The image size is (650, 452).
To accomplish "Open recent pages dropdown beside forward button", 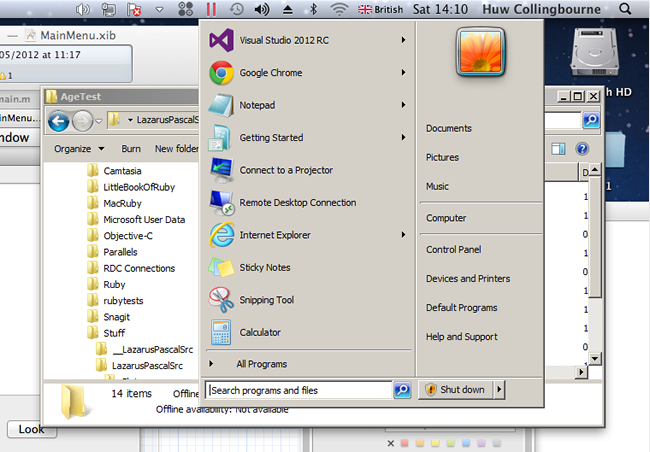I will [99, 122].
